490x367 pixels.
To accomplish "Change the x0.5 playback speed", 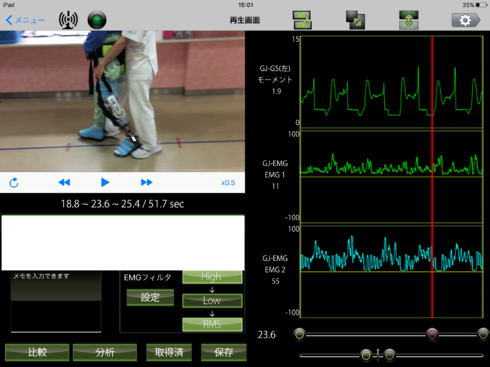I will tap(228, 183).
